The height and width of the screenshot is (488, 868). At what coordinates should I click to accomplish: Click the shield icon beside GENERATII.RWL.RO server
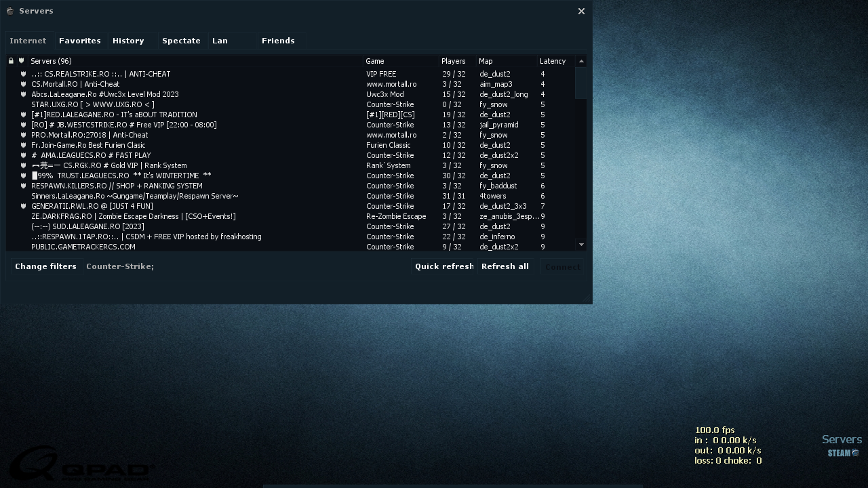[x=23, y=206]
